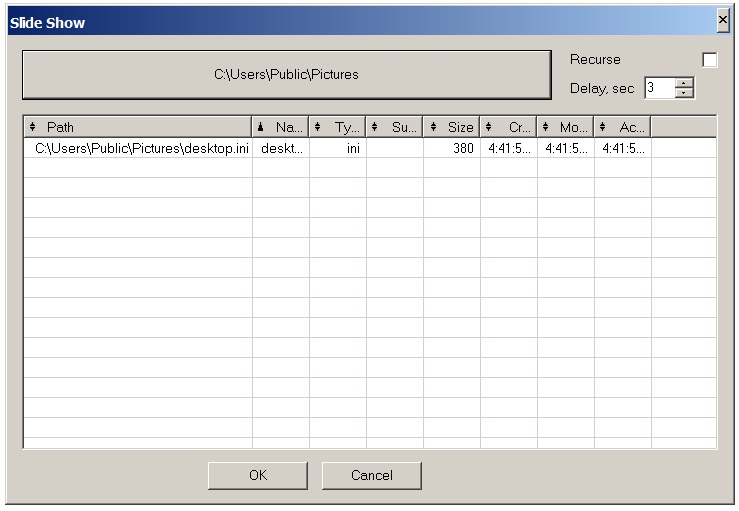Click the accessed time 4:41:5... cell

(623, 148)
